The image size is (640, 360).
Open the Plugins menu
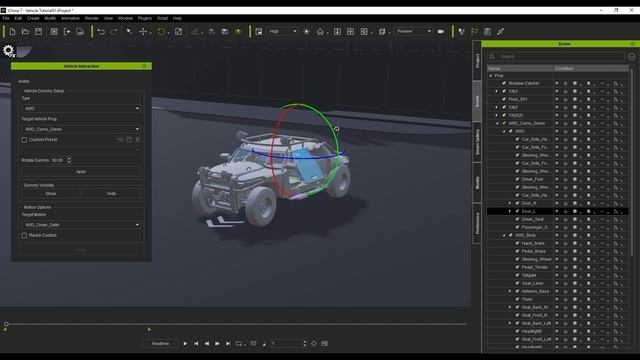click(x=144, y=18)
